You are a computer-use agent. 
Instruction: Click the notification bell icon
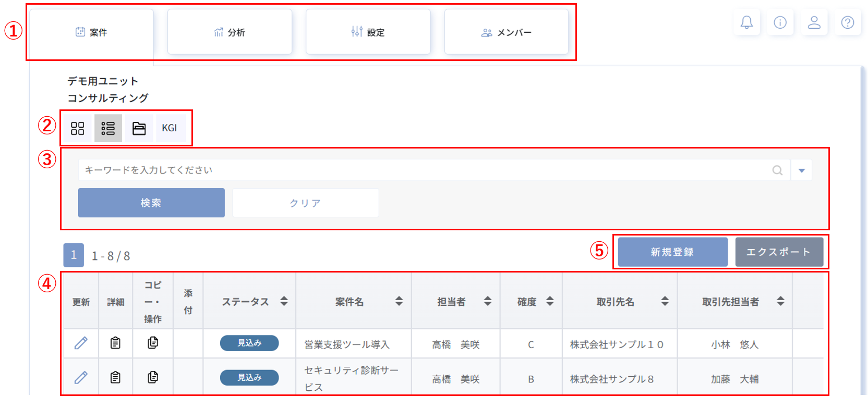click(x=746, y=22)
